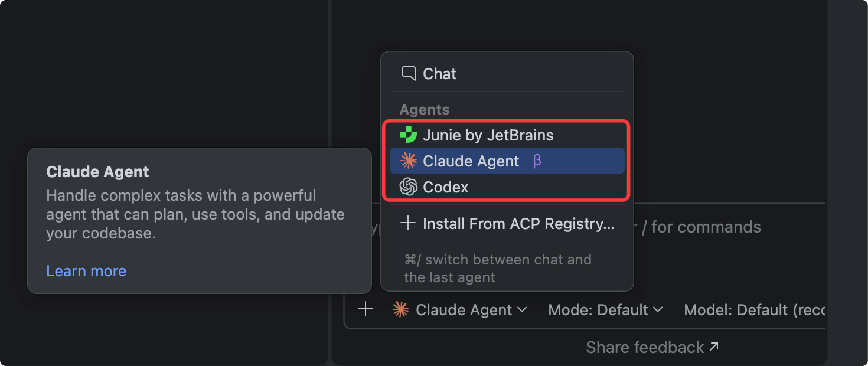
Task: Click the Codex knot logo icon
Action: coord(408,187)
